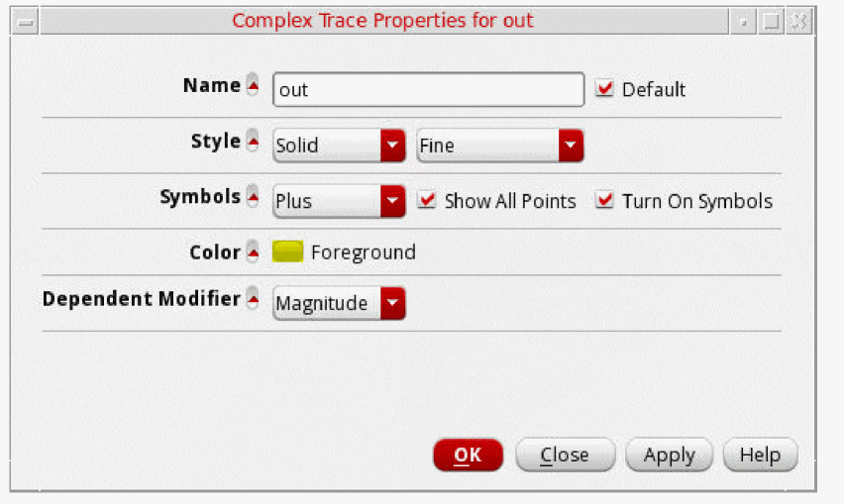Click the stepper icon beside Style label
Image resolution: width=844 pixels, height=504 pixels.
[x=254, y=141]
